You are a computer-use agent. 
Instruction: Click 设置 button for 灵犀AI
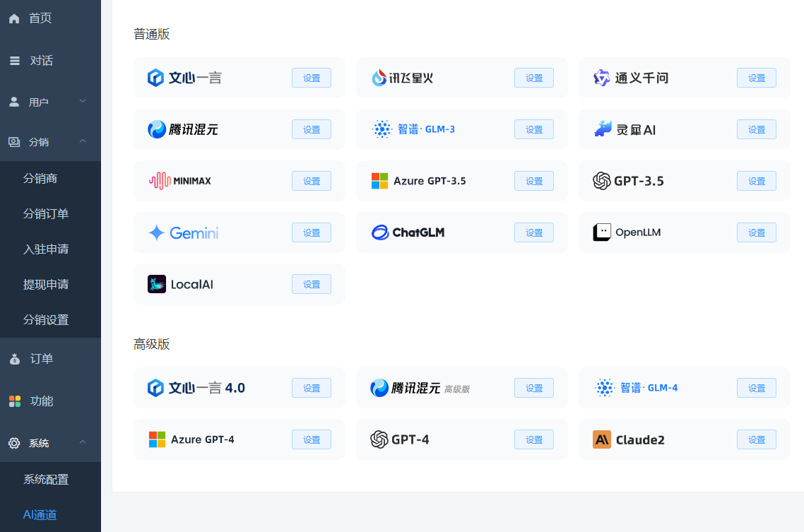[x=757, y=129]
